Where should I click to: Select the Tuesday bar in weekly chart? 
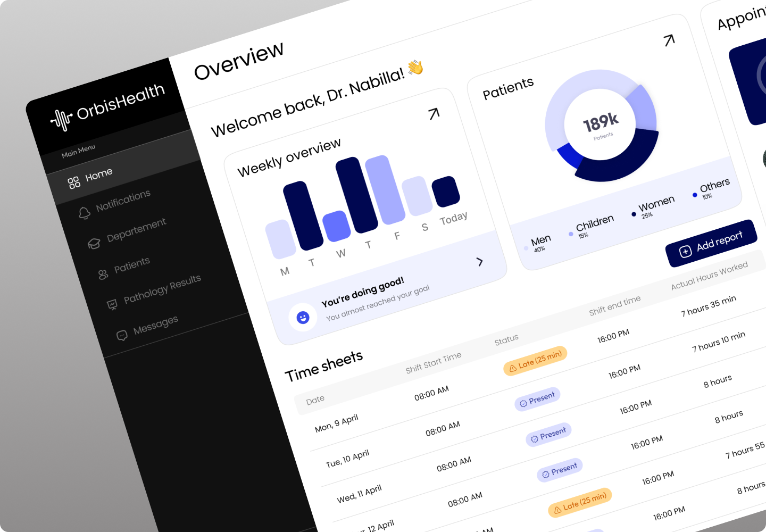coord(303,215)
